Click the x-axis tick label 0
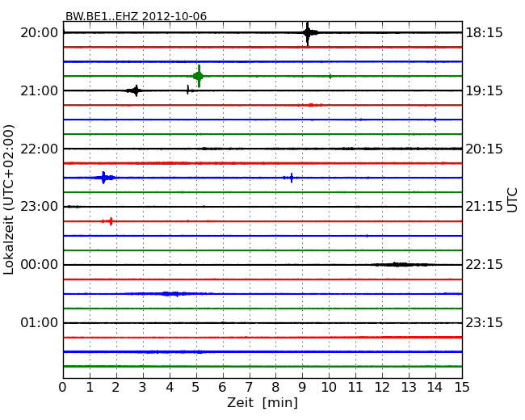 [x=63, y=387]
